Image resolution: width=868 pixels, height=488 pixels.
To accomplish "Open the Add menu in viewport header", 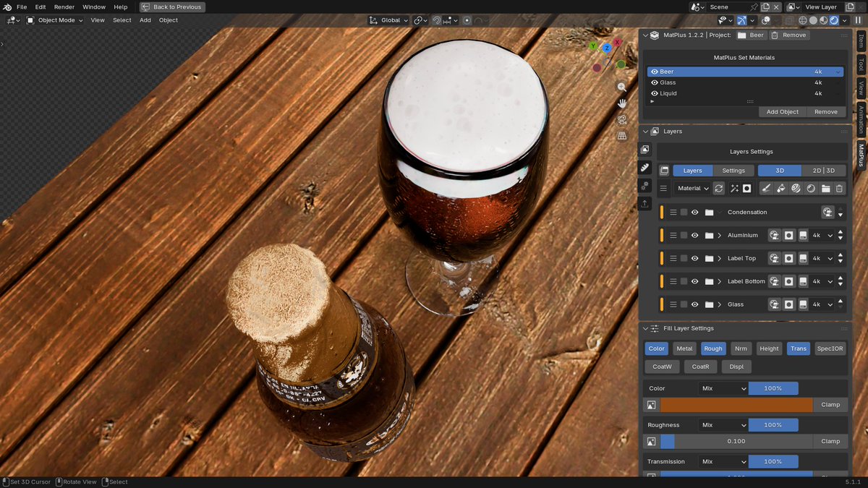I will click(145, 20).
